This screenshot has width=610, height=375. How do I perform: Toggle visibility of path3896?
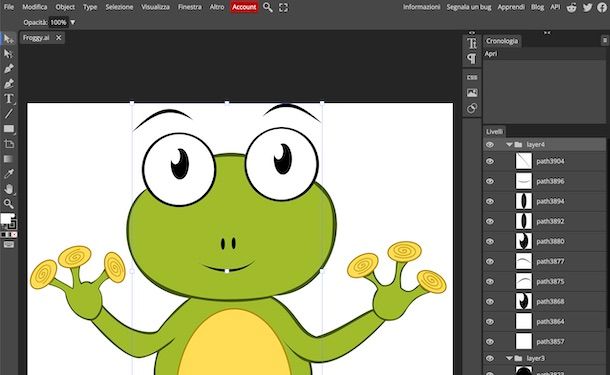[x=490, y=181]
